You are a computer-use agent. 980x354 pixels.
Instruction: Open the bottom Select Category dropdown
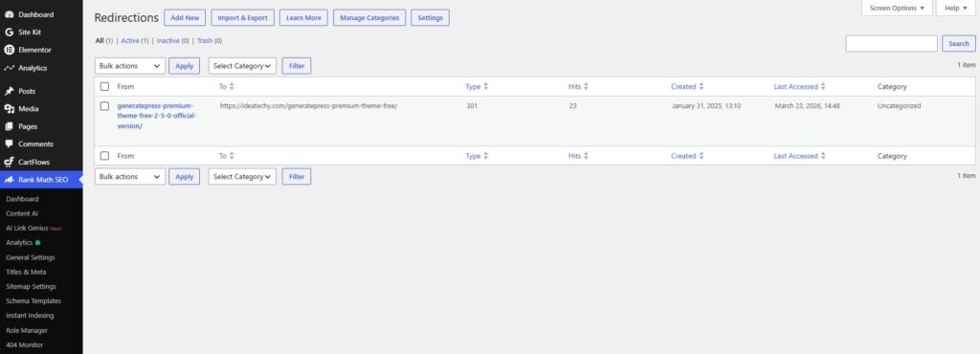pos(242,177)
